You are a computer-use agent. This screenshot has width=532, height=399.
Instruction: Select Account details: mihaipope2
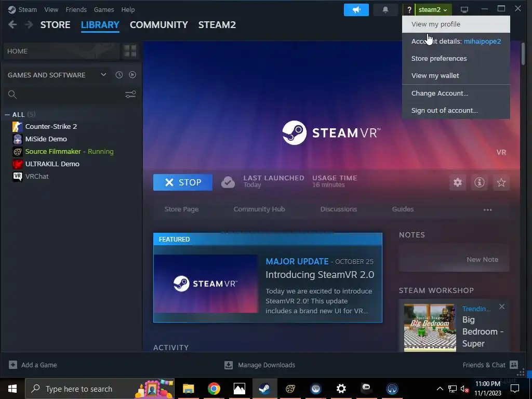point(456,42)
